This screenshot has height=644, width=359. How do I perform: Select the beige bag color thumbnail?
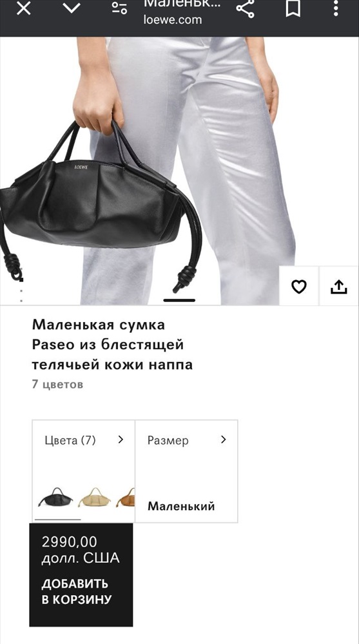click(94, 497)
